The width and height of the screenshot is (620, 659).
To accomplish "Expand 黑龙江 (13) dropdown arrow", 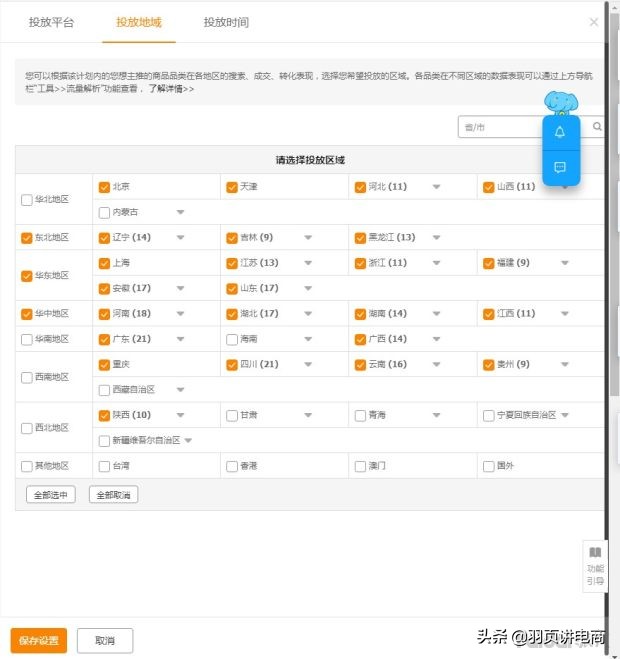I will tap(436, 237).
